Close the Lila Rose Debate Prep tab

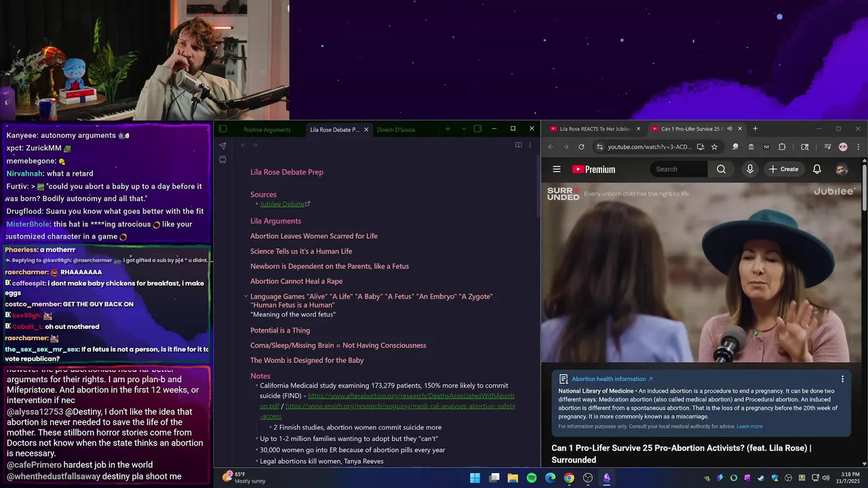(366, 129)
